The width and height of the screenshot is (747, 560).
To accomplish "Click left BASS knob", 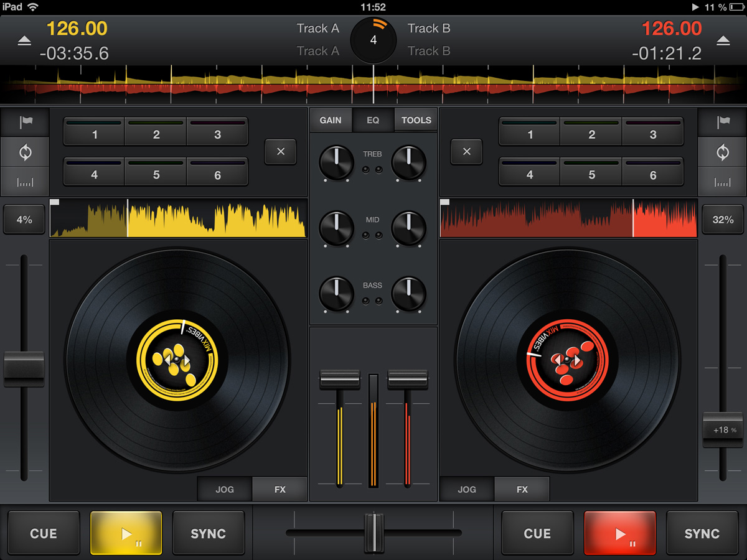I will pyautogui.click(x=336, y=293).
